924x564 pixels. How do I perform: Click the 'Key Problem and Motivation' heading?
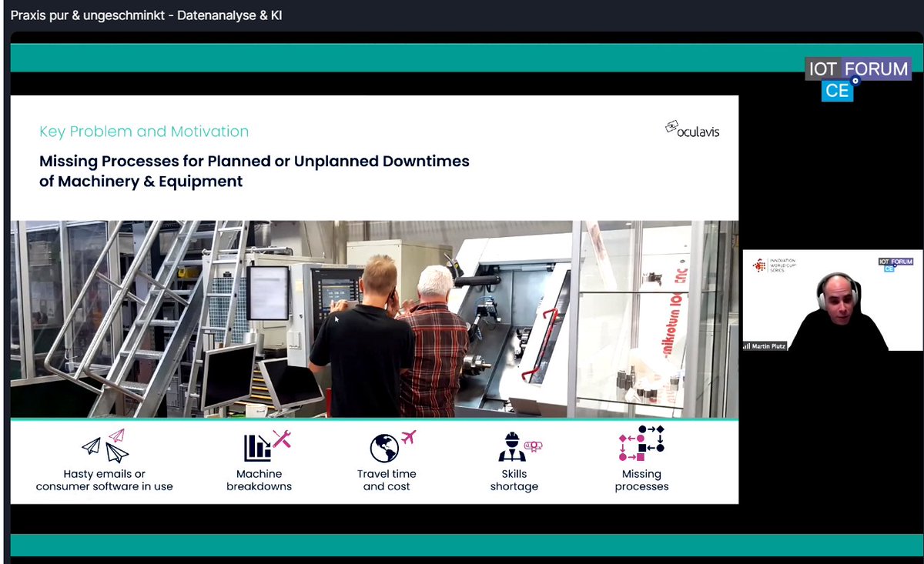click(x=144, y=132)
